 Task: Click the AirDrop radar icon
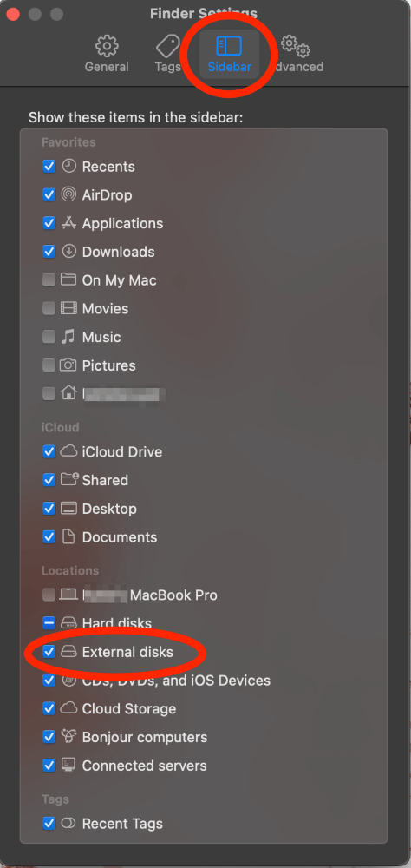[x=68, y=194]
